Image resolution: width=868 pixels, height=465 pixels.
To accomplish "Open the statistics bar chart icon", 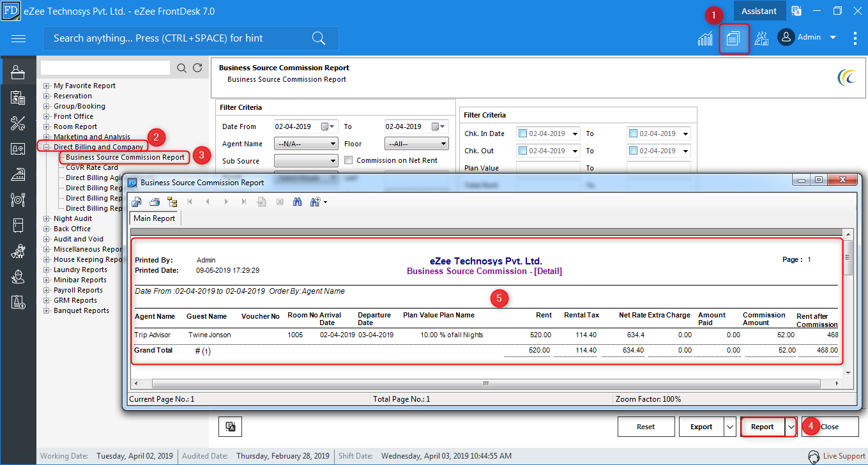I will pos(705,38).
